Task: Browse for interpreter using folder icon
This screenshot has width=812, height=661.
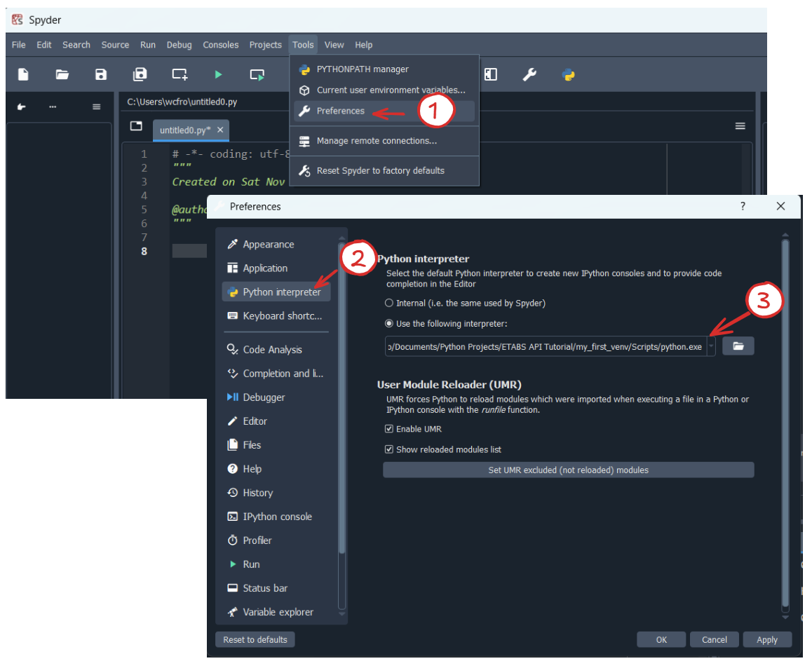Action: [x=738, y=346]
